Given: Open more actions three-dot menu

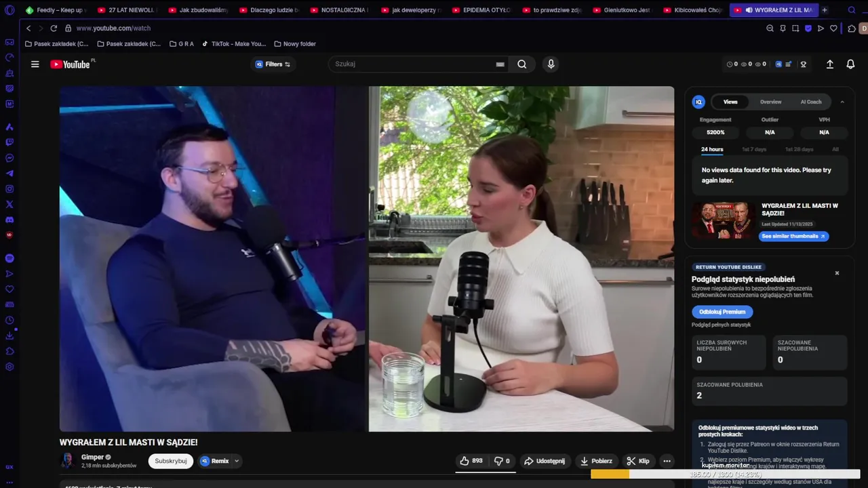Looking at the screenshot, I should pos(667,461).
